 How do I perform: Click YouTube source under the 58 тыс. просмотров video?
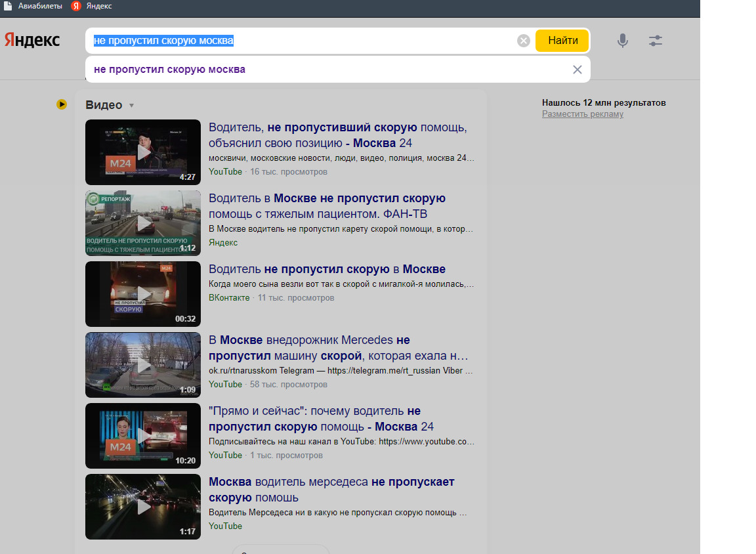coord(225,384)
